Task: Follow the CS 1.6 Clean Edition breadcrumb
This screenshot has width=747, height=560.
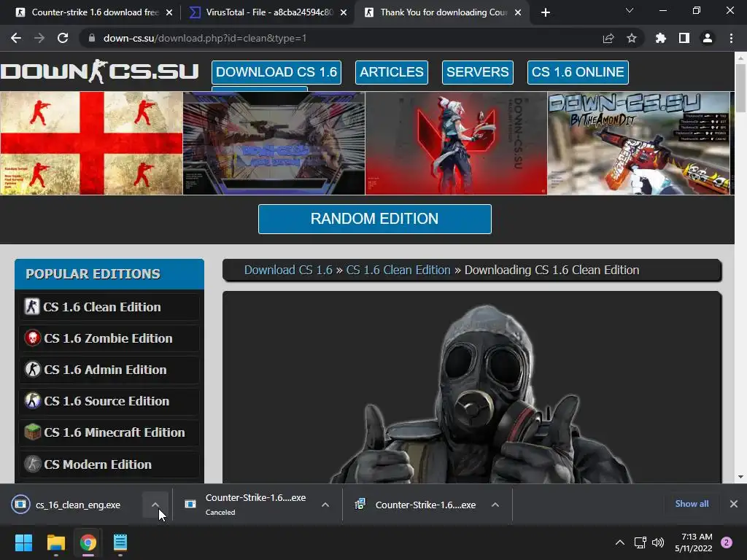Action: (x=398, y=270)
